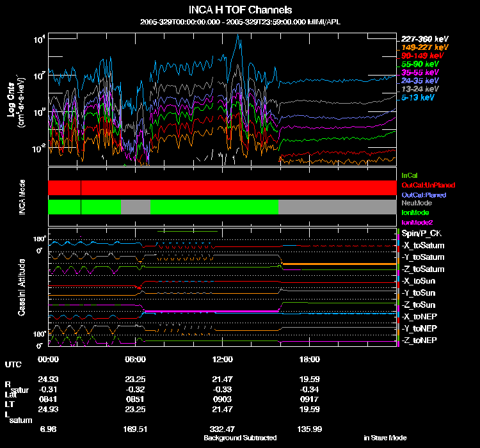480x448 pixels.
Task: Click the Spin/P_CK attitude label
Action: 421,234
